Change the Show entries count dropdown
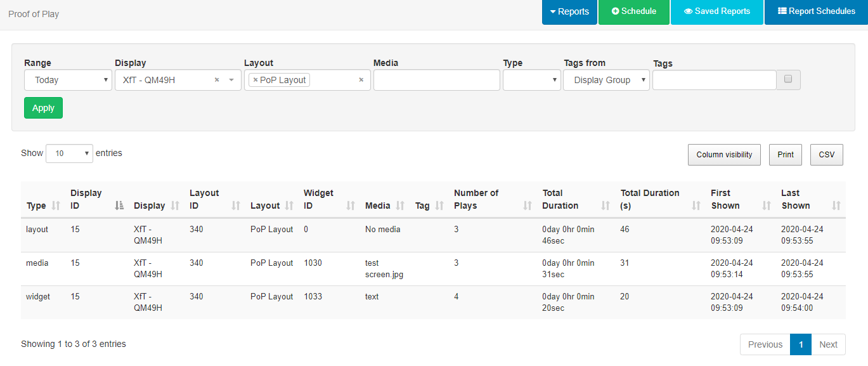 click(69, 154)
